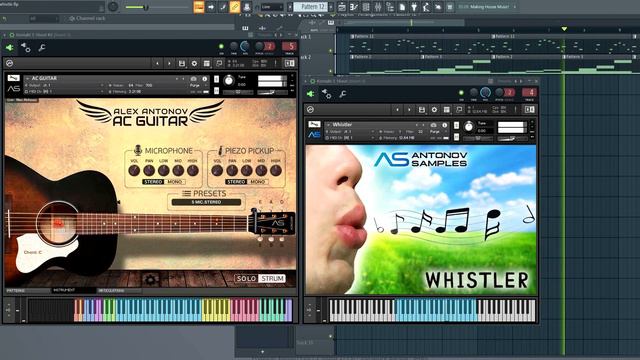Switch to the ARTICULATIONS tab in AC Guitar
Viewport: 640px width, 360px height.
click(x=118, y=291)
